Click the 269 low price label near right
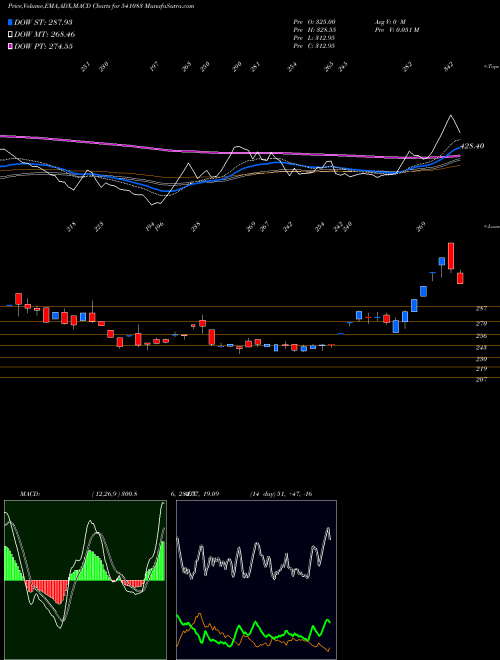 point(420,227)
